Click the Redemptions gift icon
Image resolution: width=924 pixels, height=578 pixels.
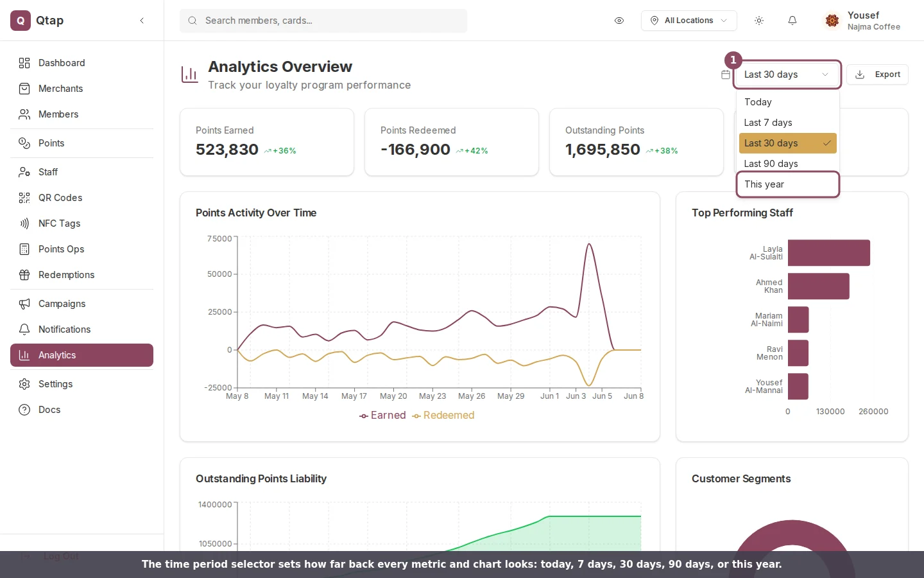tap(24, 275)
